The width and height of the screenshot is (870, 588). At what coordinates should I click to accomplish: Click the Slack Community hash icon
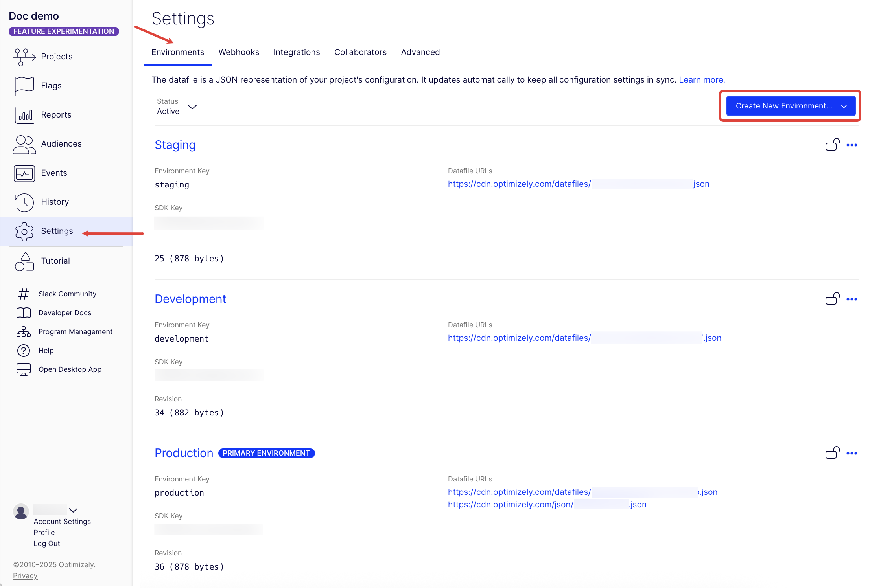pos(24,294)
